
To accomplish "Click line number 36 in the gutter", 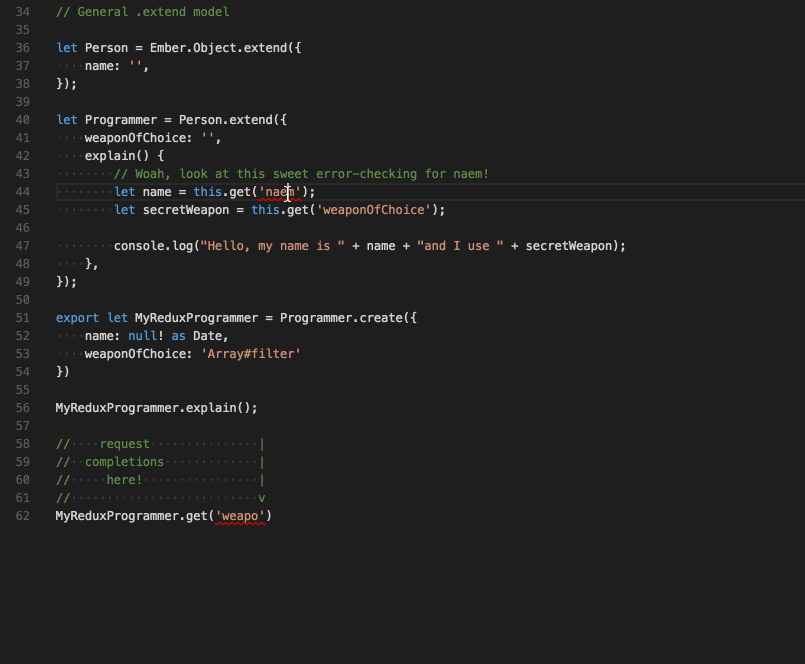I will tap(23, 48).
